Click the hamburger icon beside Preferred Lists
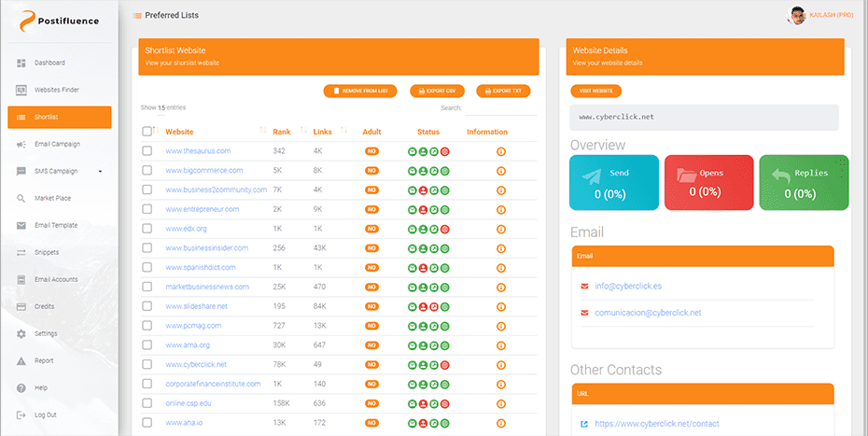868x436 pixels. (x=138, y=16)
